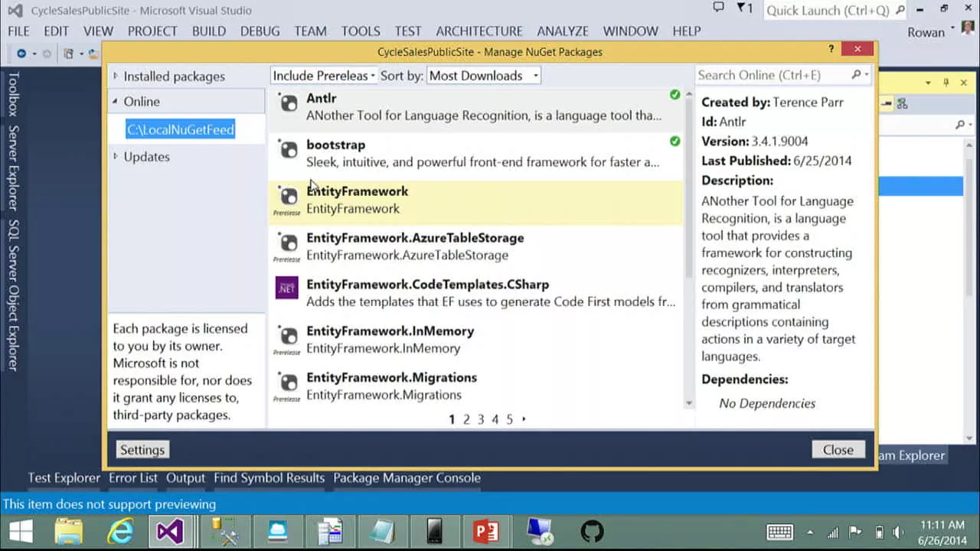The image size is (980, 551).
Task: Open the PROJECT menu
Action: pos(152,31)
